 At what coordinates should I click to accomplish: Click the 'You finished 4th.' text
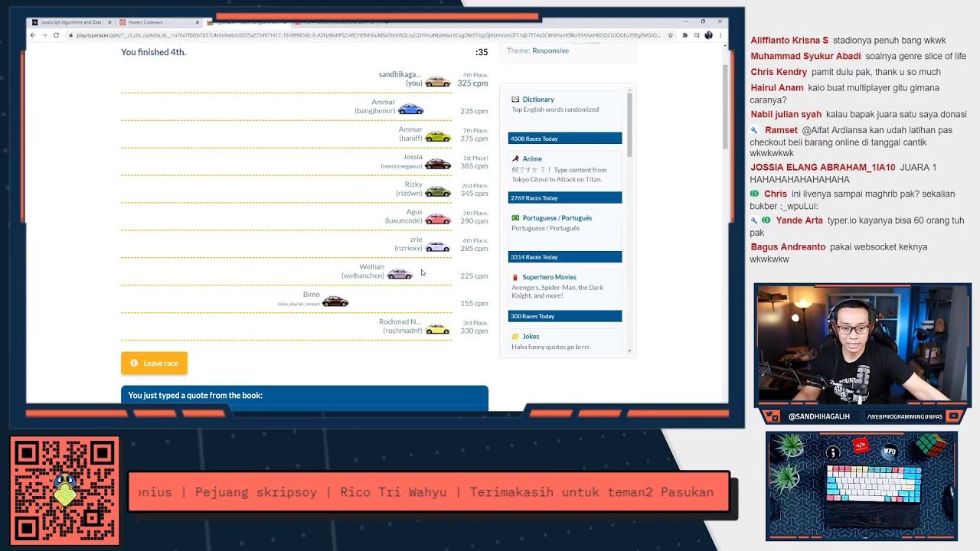(x=153, y=52)
